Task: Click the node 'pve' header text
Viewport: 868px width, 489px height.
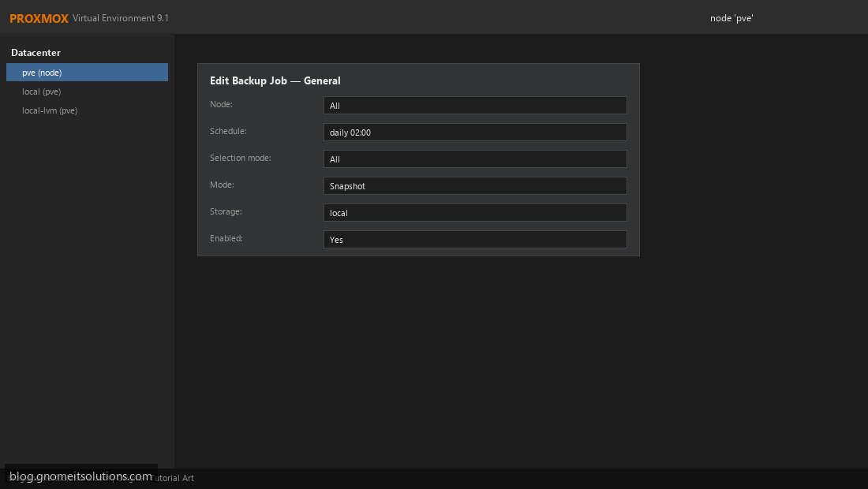Action: tap(731, 18)
